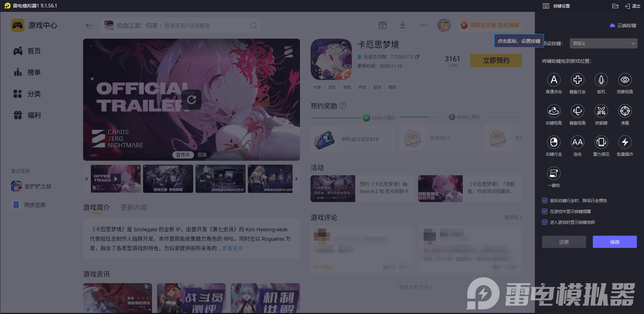
Task: Open the folder icon in title bar
Action: [616, 6]
